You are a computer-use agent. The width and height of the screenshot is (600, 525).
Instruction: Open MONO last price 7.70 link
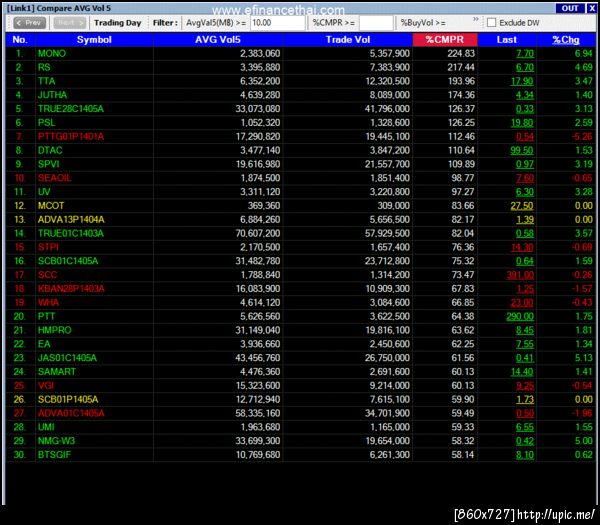click(525, 54)
